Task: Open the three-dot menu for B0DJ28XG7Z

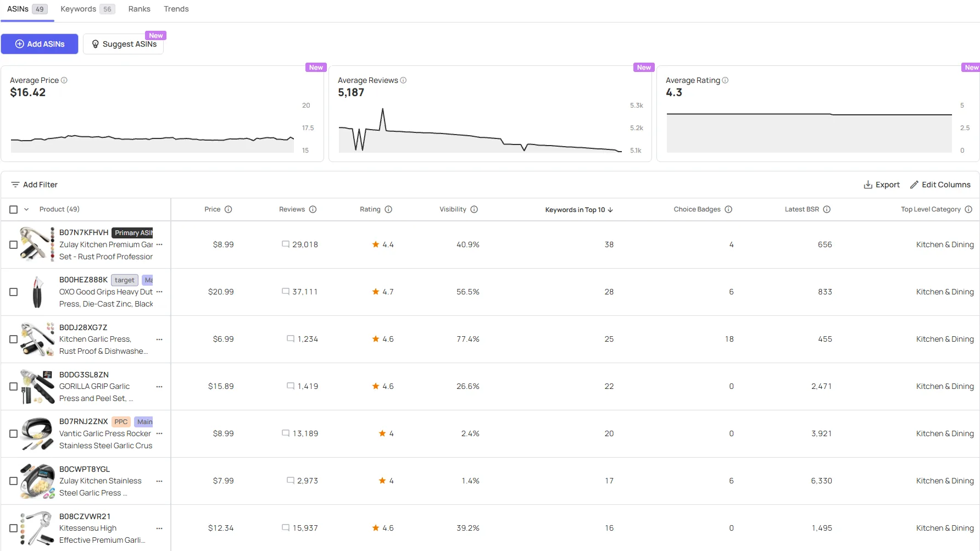Action: point(159,339)
